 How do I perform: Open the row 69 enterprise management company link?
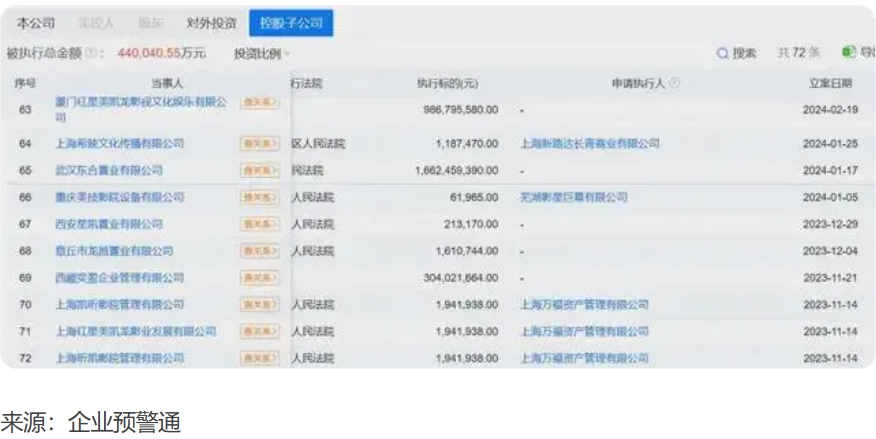click(x=120, y=278)
